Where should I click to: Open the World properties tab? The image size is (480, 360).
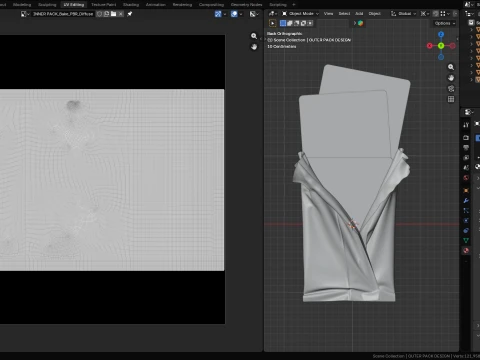point(466,178)
